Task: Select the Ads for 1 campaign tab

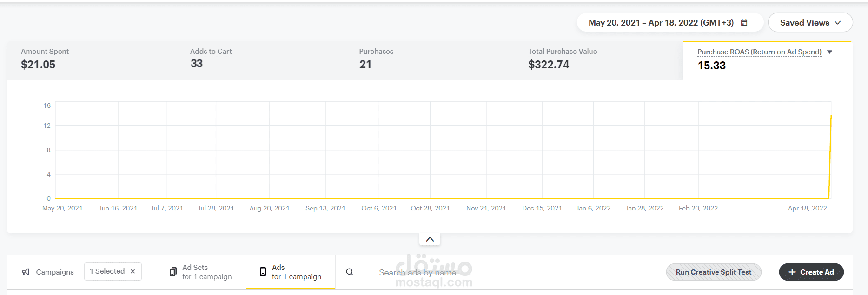Action: click(296, 272)
